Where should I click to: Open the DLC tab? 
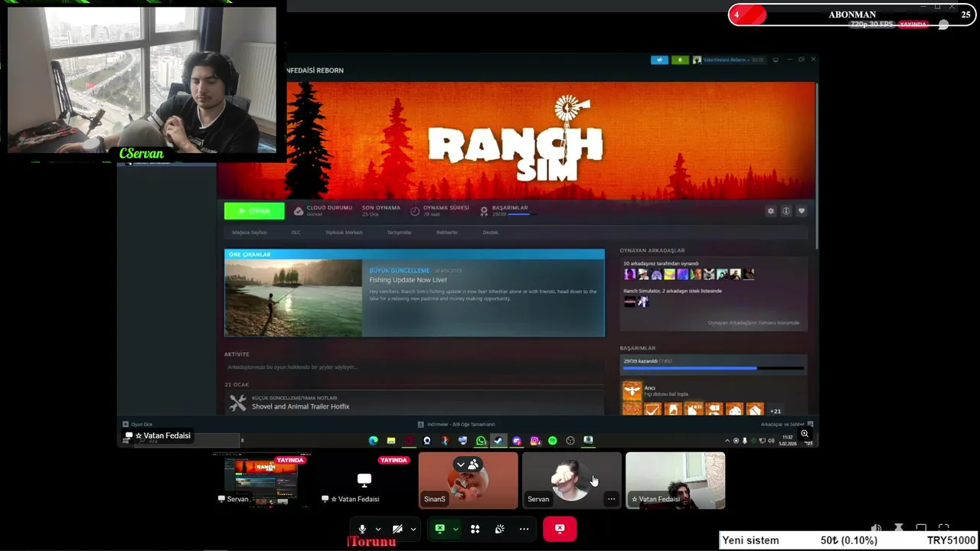point(296,233)
